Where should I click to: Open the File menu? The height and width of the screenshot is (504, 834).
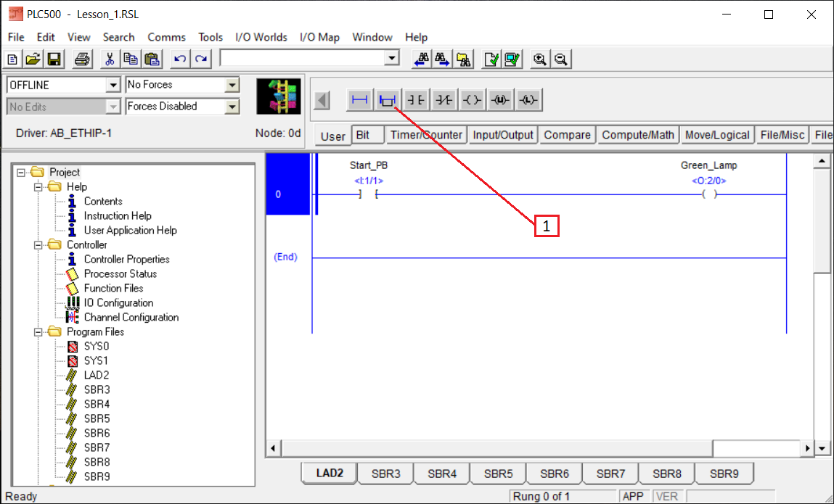(16, 37)
